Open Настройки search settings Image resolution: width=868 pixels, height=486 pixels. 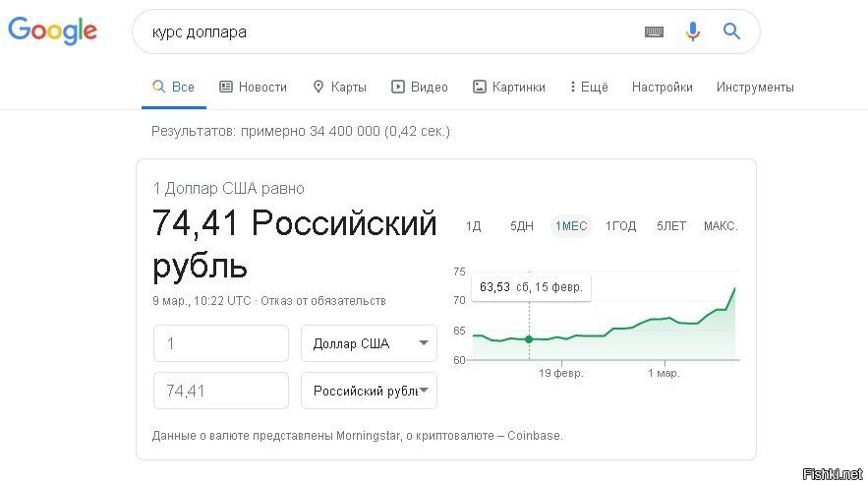click(663, 87)
